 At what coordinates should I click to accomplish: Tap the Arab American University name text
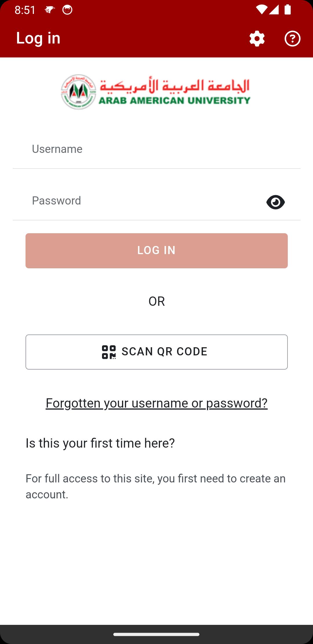tap(174, 100)
